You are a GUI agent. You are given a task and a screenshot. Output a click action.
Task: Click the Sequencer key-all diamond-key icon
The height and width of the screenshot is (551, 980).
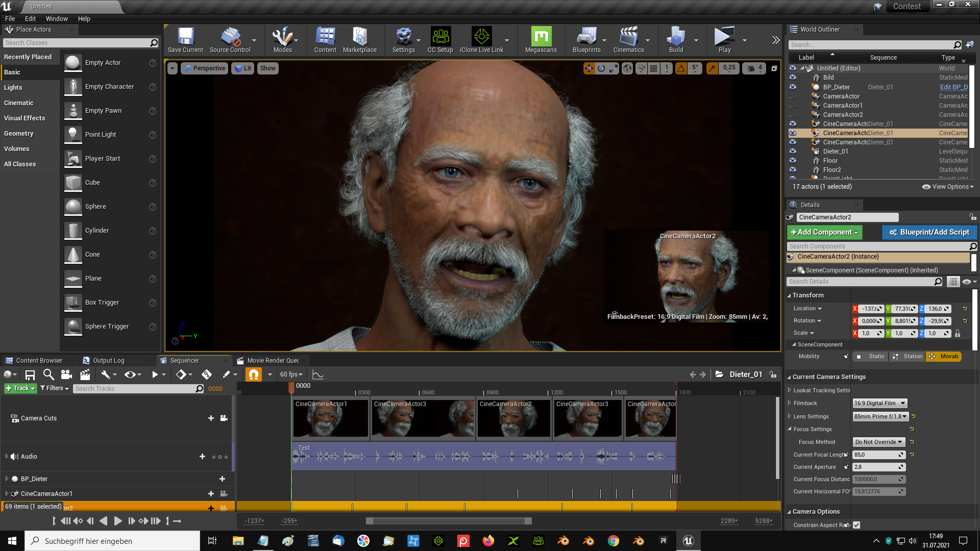206,374
